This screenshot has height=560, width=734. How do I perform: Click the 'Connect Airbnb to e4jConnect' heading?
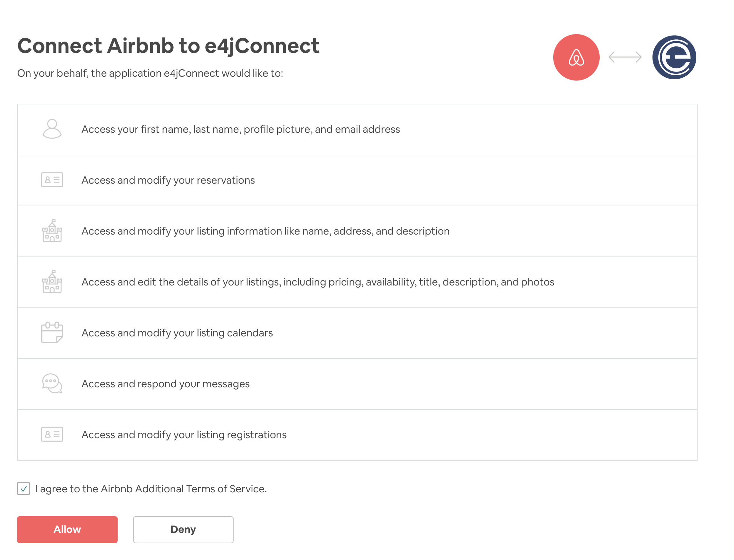click(168, 46)
